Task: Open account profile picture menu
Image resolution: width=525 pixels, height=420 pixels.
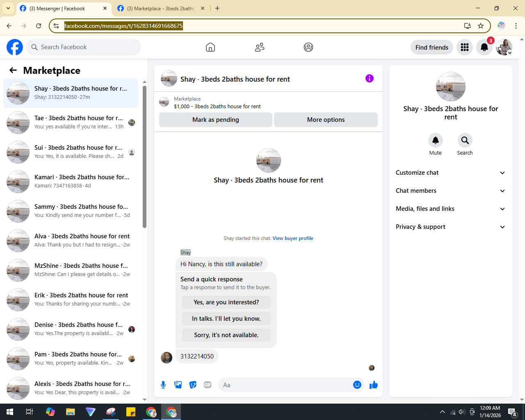Action: (504, 47)
